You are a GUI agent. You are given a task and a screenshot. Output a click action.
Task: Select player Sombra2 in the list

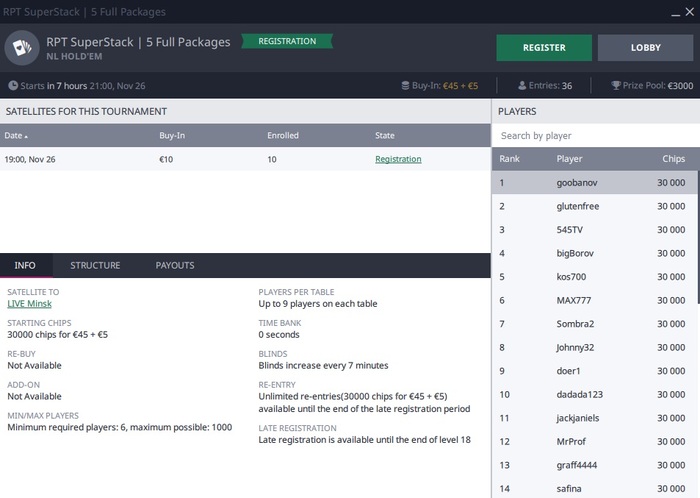click(x=594, y=324)
